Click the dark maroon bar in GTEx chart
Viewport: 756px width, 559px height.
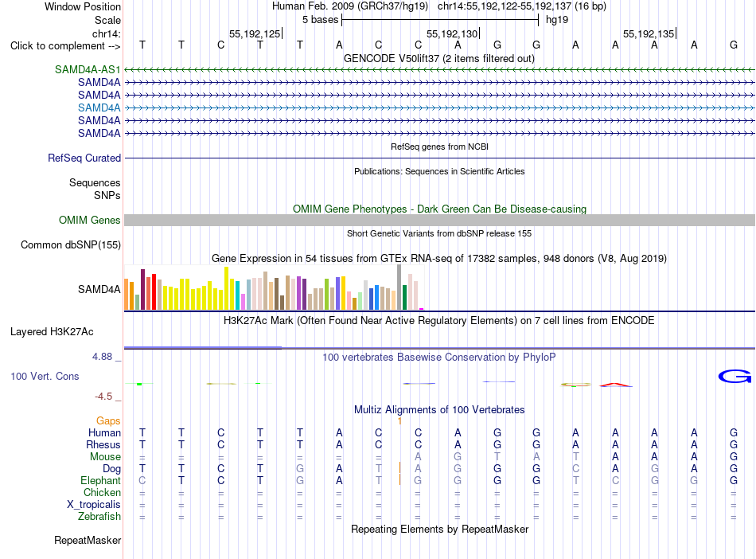click(x=142, y=289)
